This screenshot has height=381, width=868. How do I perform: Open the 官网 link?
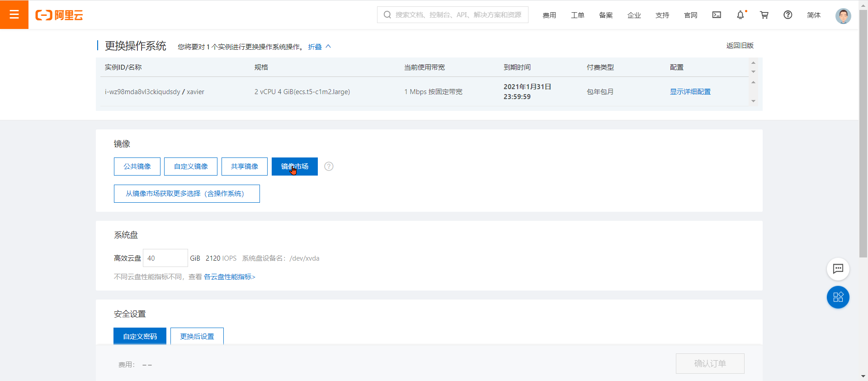691,15
